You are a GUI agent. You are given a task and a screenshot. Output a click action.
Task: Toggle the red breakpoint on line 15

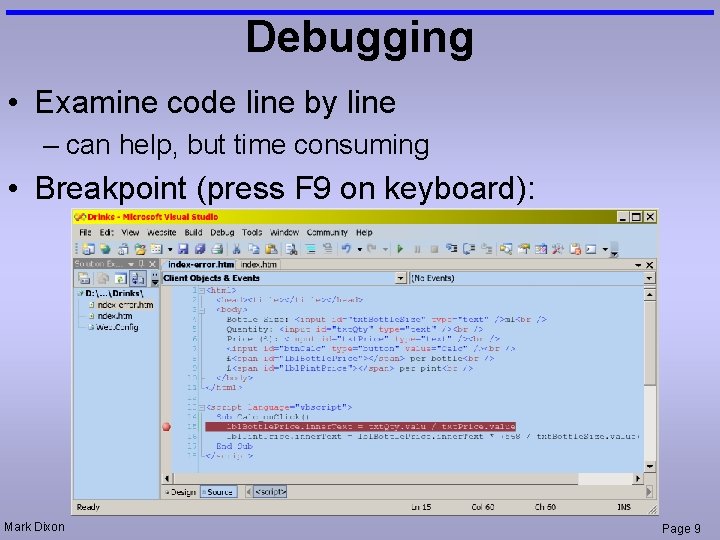(x=167, y=427)
